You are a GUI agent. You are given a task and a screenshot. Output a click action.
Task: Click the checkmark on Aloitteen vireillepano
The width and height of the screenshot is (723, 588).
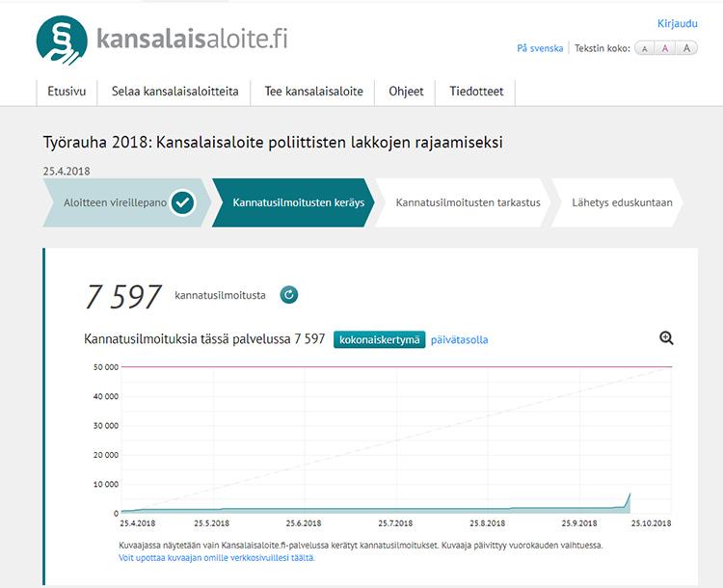182,202
